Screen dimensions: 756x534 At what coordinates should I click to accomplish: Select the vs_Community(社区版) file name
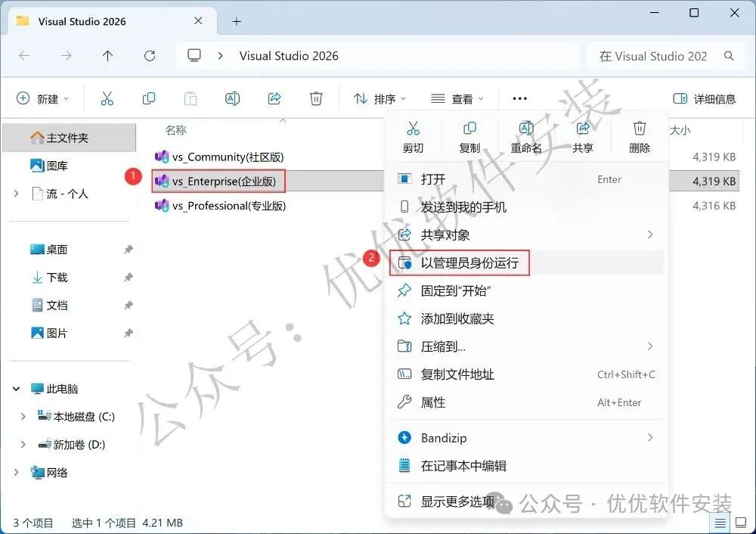[228, 157]
